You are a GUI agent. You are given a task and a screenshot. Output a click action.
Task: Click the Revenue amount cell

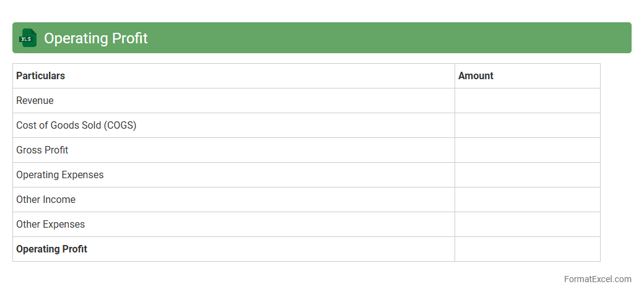(527, 100)
